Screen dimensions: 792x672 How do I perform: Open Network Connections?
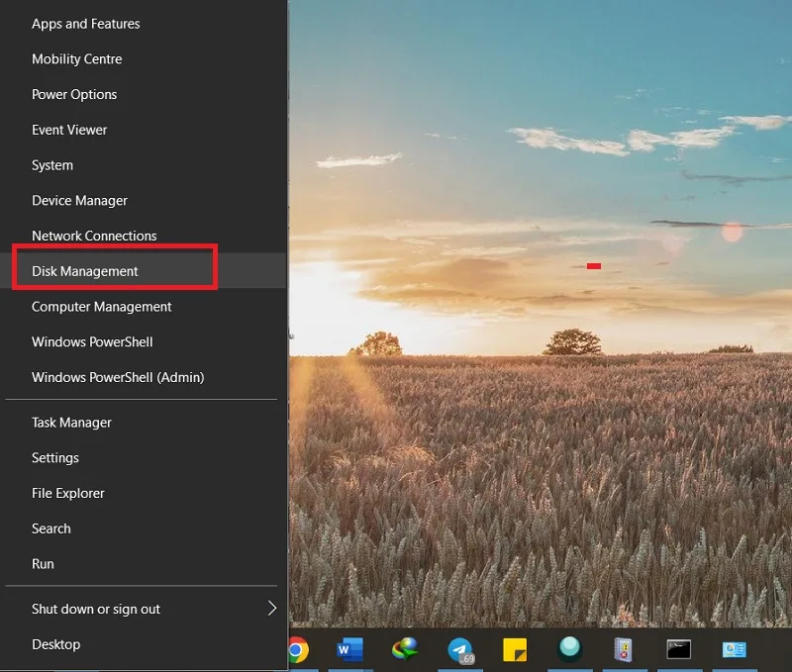tap(144, 236)
